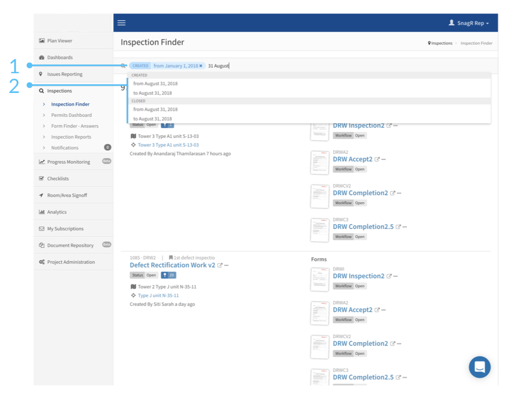Screen dimensions: 532x399
Task: Click the Project Administration gears icon
Action: pos(42,262)
